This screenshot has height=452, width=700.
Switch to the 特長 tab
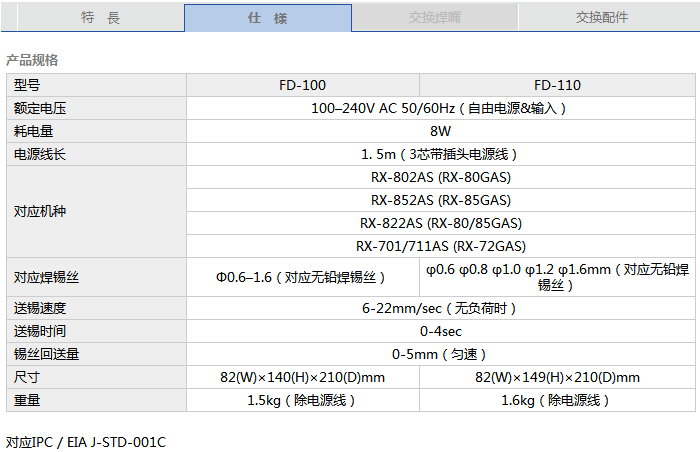(100, 17)
